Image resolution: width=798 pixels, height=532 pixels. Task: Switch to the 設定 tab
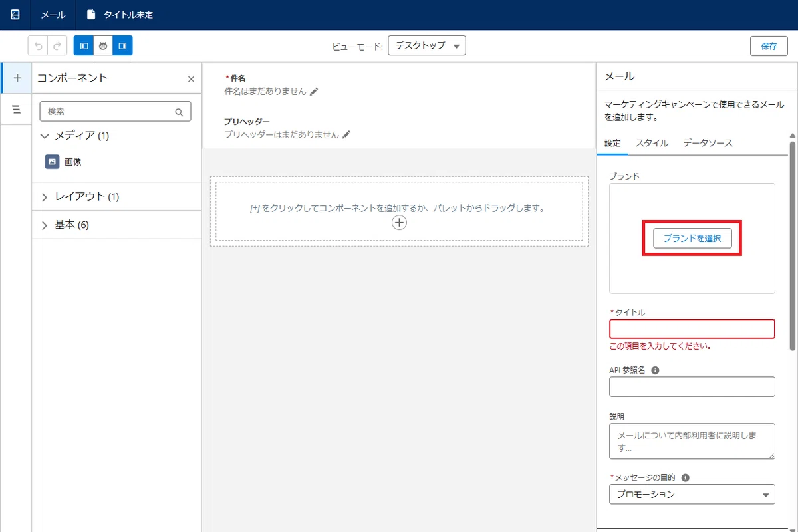pyautogui.click(x=612, y=143)
